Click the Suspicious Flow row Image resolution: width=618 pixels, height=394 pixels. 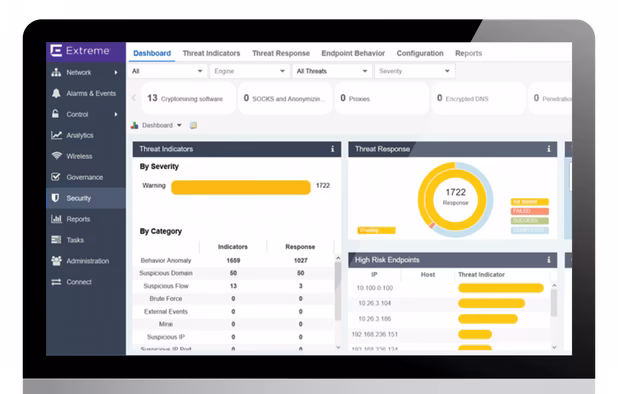[233, 286]
